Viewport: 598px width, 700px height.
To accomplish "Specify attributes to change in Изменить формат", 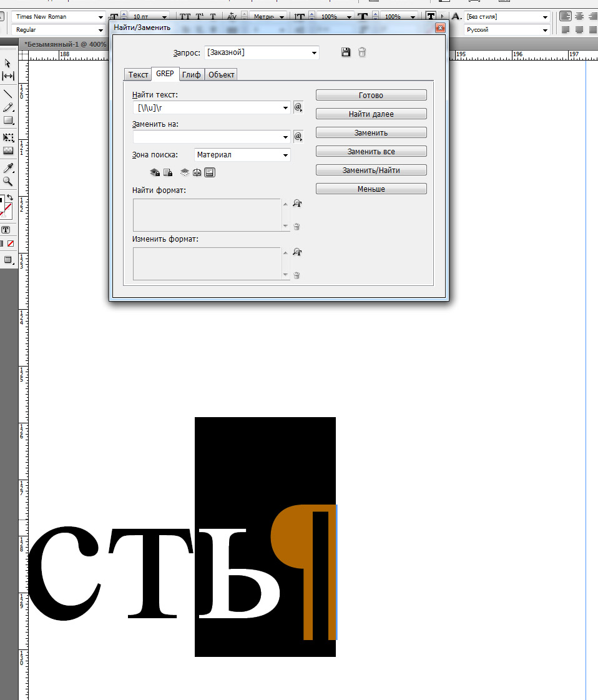I will coord(297,252).
